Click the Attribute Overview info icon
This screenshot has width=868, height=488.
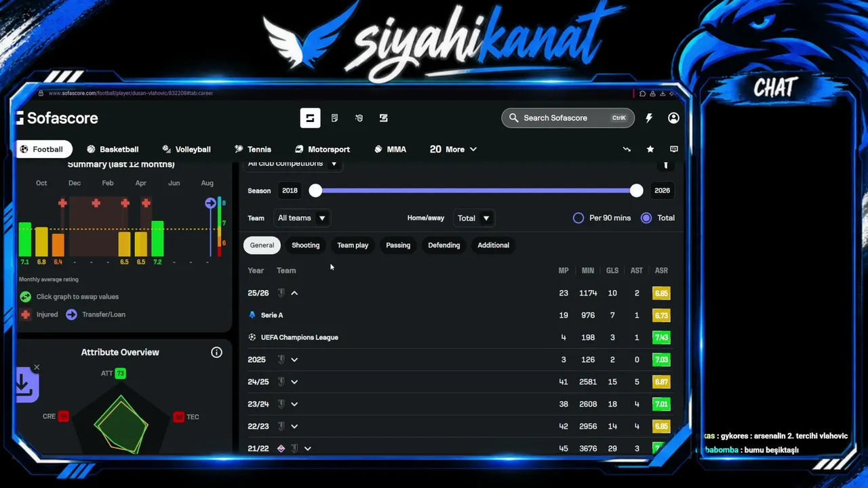coord(216,352)
